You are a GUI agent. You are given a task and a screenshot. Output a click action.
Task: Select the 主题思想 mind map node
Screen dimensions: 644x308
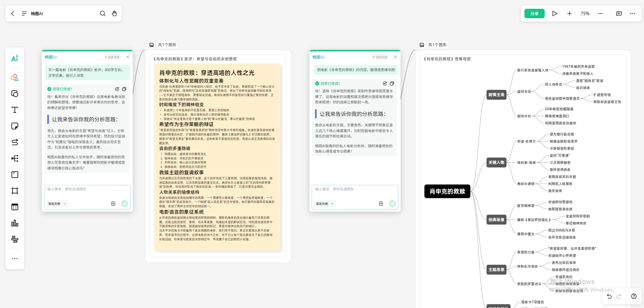(496, 270)
